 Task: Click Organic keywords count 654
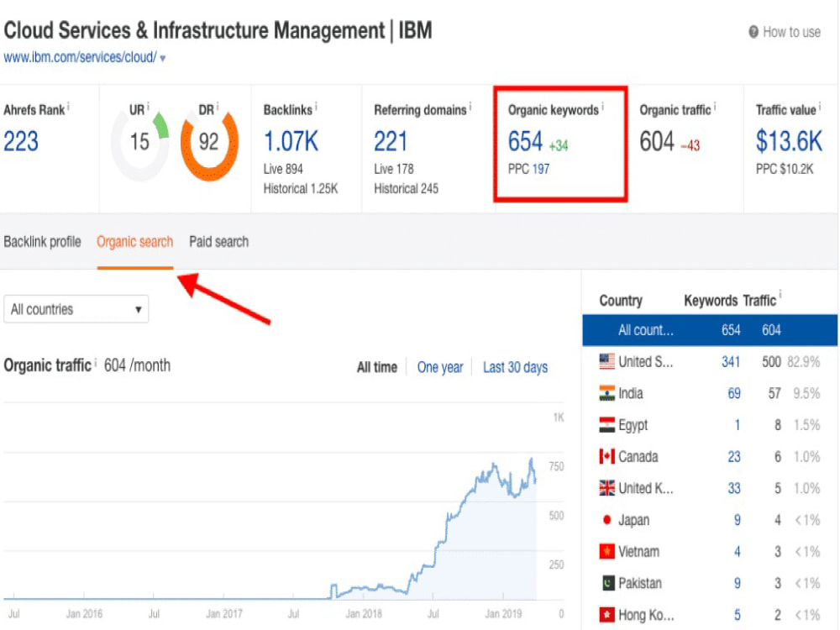pyautogui.click(x=525, y=142)
